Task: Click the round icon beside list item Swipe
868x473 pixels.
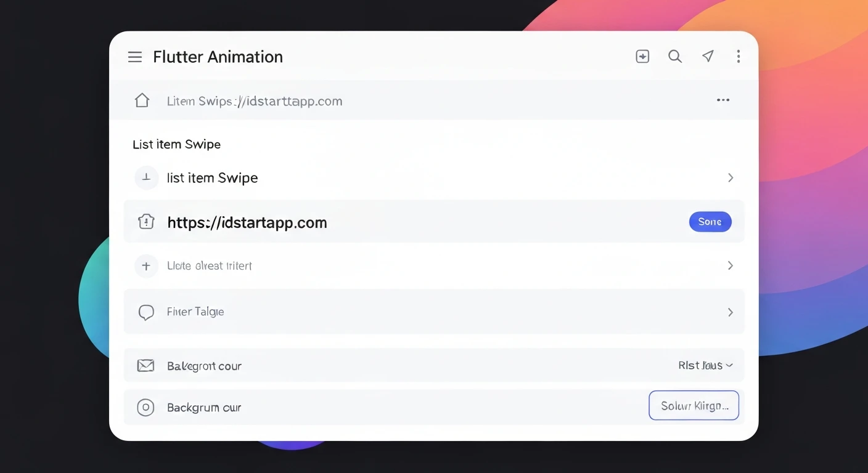Action: (x=146, y=178)
